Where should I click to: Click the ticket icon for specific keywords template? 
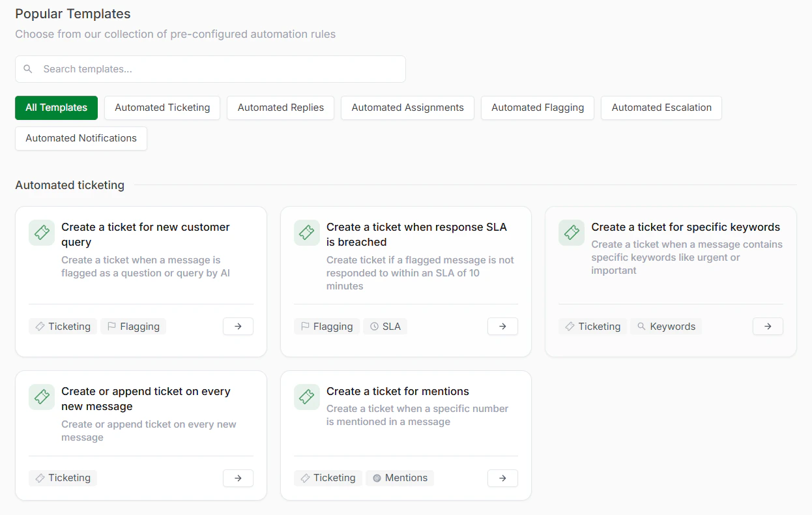coord(571,233)
